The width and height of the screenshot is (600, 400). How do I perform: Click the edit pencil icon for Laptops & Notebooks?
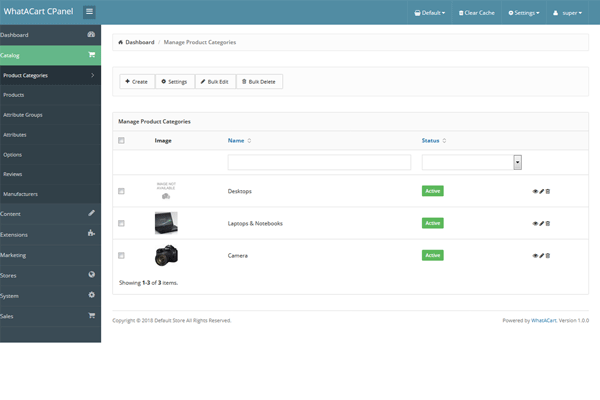[542, 223]
